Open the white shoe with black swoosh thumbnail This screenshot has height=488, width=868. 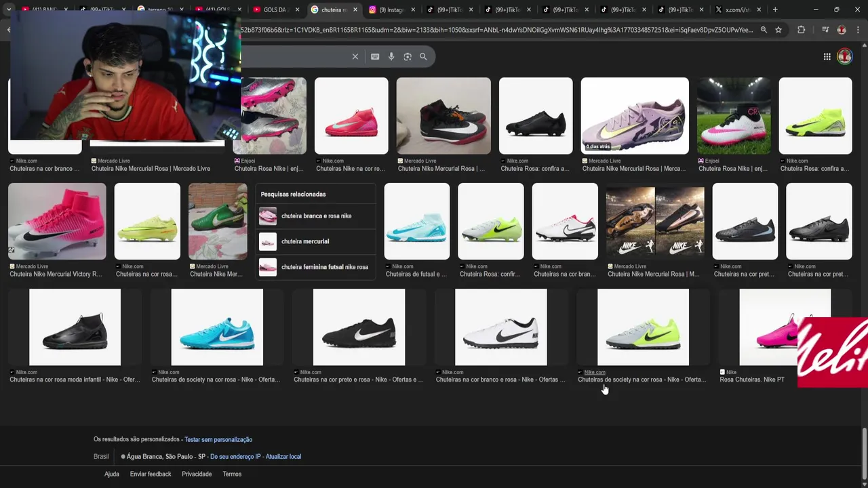501,327
